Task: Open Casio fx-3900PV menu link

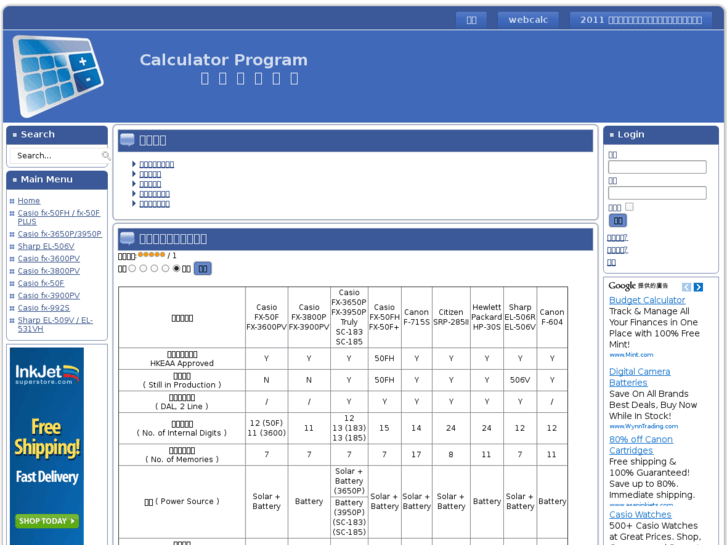Action: pos(49,296)
